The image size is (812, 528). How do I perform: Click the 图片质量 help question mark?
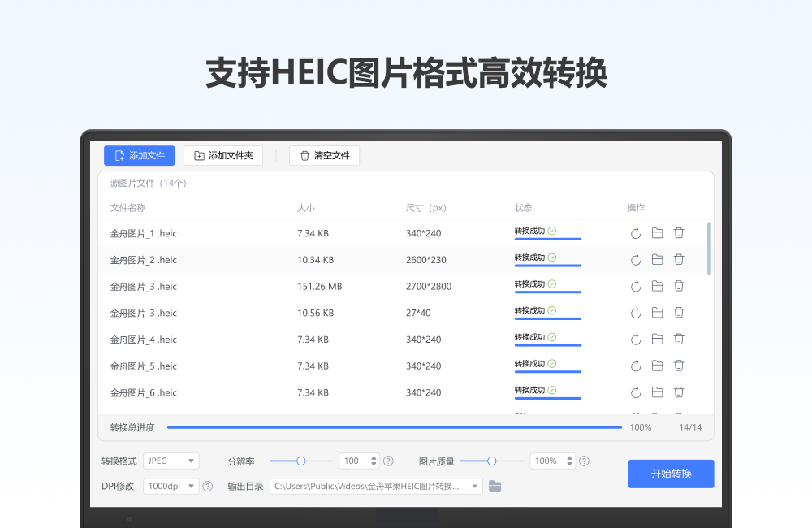pyautogui.click(x=584, y=461)
